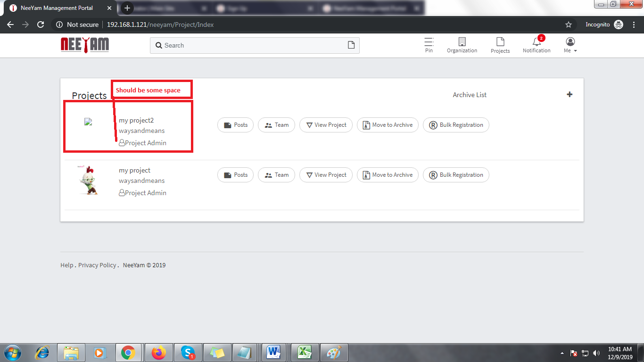Click my project chicken thumbnail
644x362 pixels.
88,180
